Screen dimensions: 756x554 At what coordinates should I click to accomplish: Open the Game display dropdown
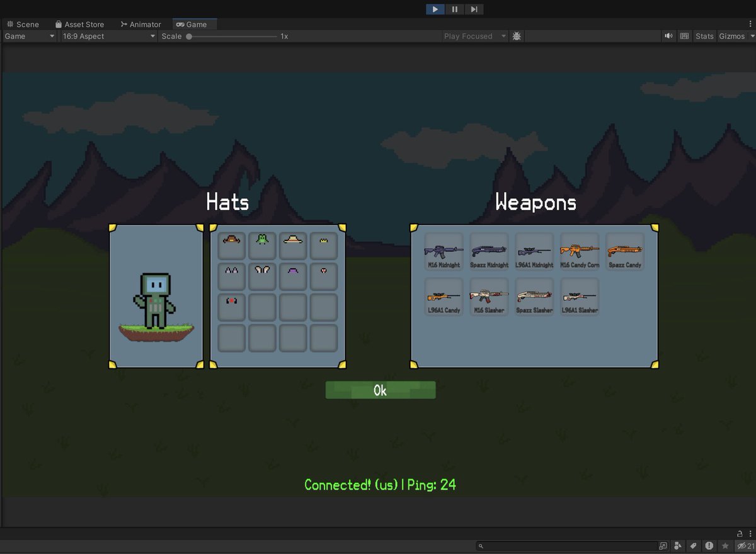[x=30, y=36]
